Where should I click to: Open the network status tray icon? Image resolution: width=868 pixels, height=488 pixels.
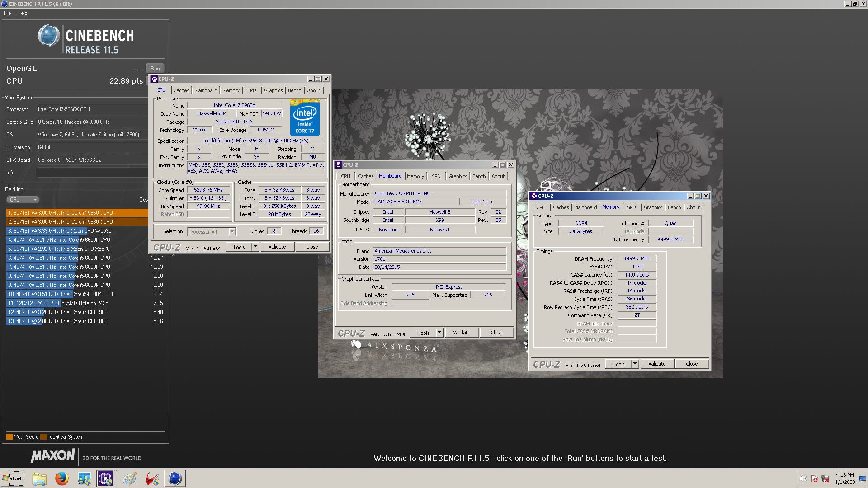click(825, 479)
